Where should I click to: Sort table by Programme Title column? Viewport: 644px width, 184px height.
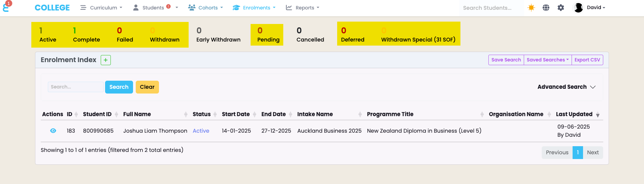pos(425,114)
